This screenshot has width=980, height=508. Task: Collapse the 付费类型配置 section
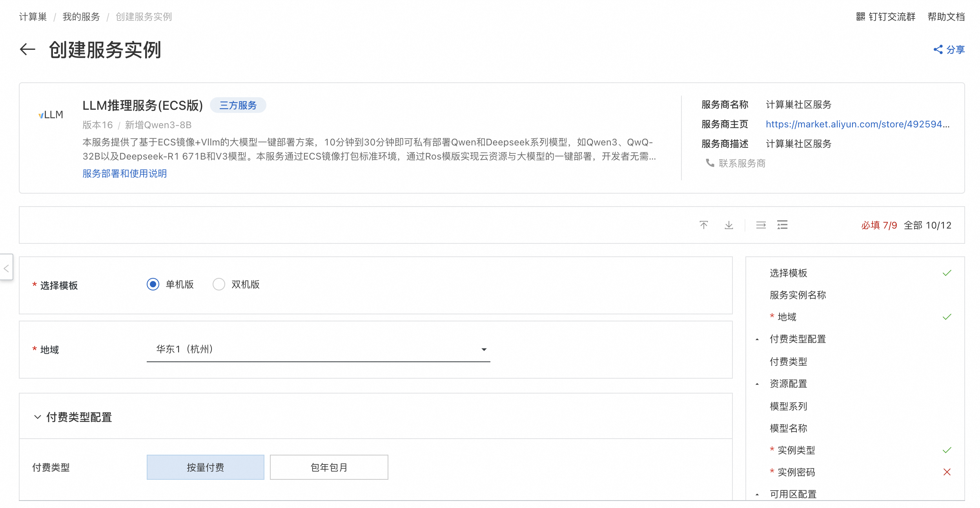(x=38, y=417)
